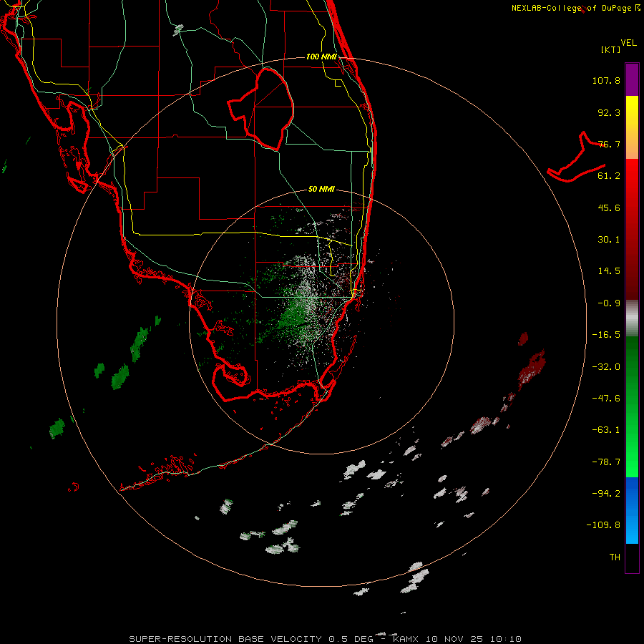This screenshot has width=644, height=644.
Task: Click the red island outline east of Florida
Action: click(577, 157)
